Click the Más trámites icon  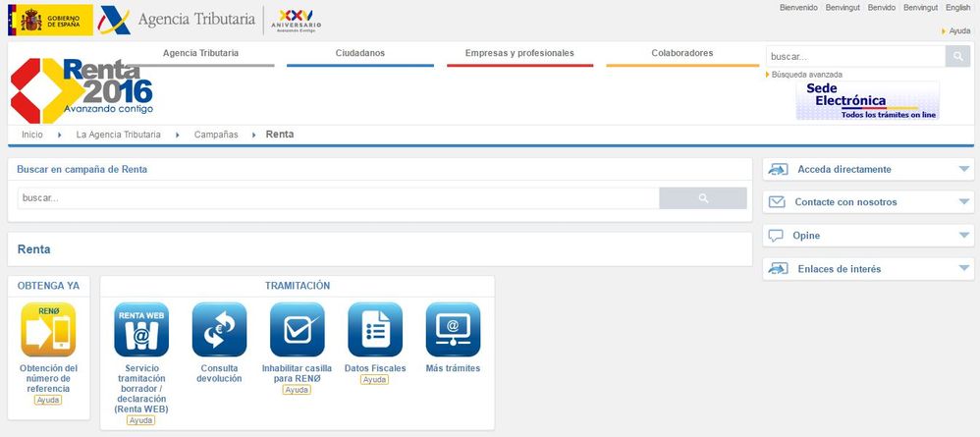click(453, 329)
